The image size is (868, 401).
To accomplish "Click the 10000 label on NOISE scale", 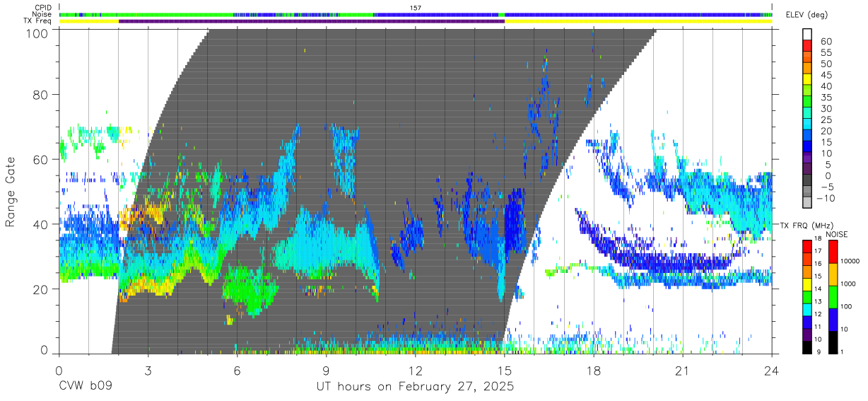I will [x=849, y=262].
